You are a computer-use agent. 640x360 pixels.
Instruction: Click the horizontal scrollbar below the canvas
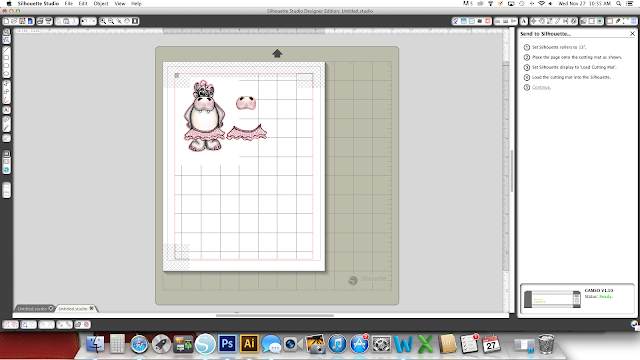click(275, 315)
